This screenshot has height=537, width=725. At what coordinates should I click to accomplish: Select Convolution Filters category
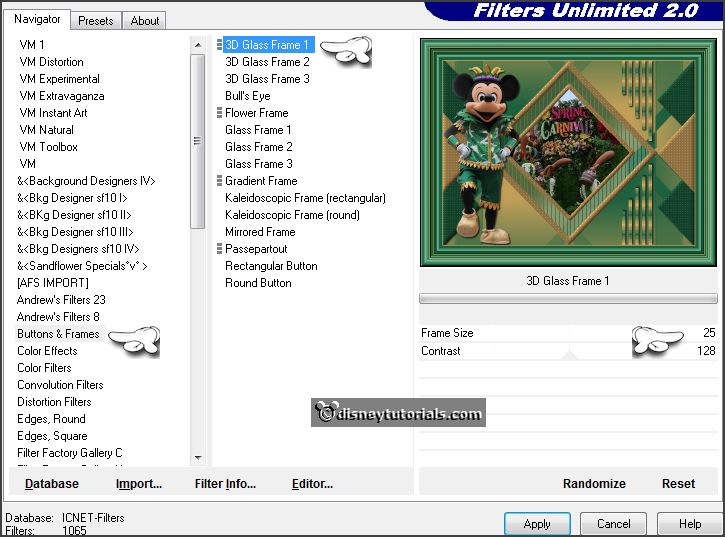60,385
